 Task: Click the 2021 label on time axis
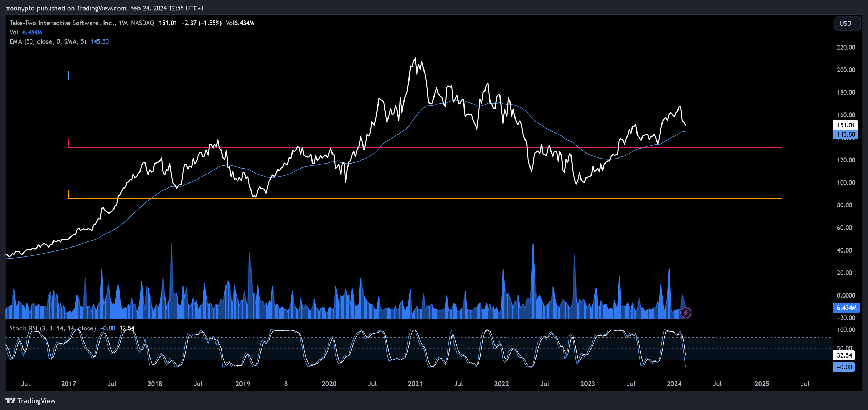(415, 384)
